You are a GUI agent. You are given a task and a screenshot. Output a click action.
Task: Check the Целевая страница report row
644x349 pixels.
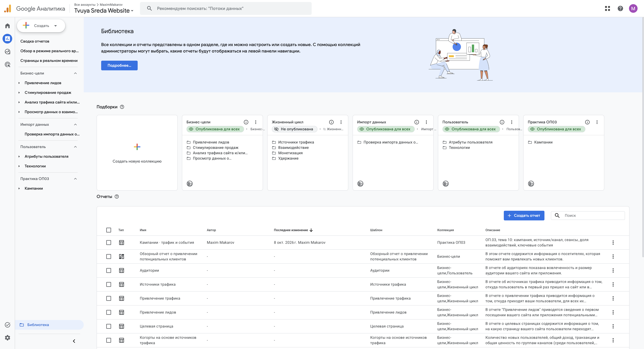click(109, 326)
